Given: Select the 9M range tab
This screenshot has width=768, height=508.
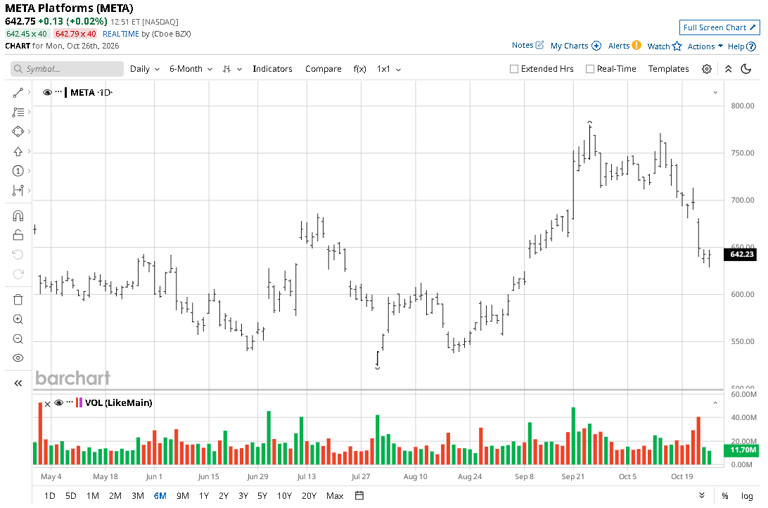Looking at the screenshot, I should tap(183, 496).
